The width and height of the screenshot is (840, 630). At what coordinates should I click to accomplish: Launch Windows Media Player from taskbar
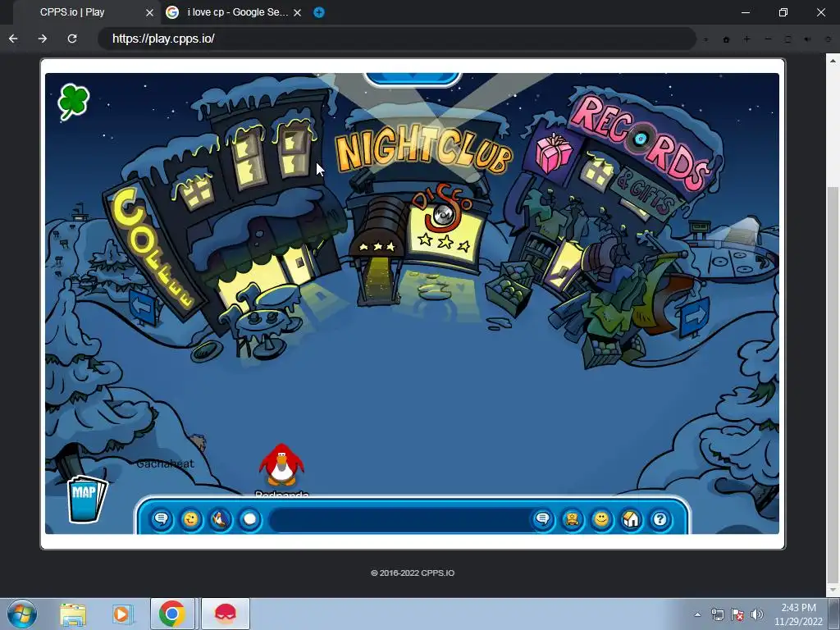[x=121, y=614]
